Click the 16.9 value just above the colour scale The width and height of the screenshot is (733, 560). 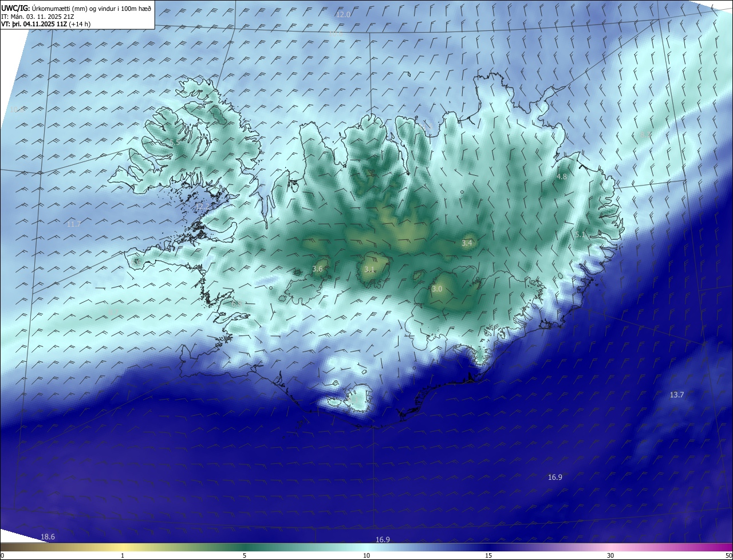(383, 539)
